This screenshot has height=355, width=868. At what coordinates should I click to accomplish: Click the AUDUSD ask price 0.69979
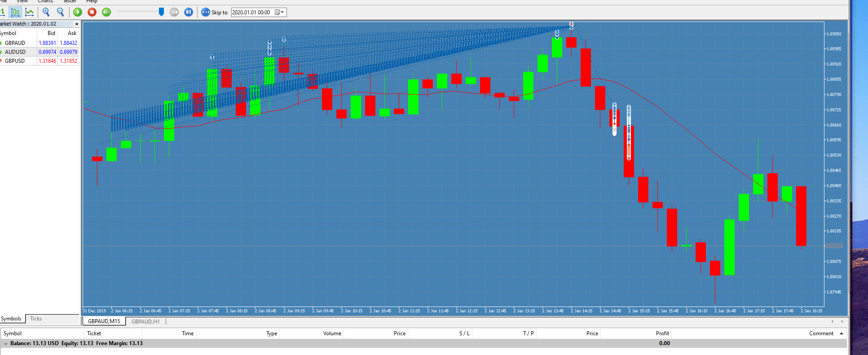[x=68, y=52]
